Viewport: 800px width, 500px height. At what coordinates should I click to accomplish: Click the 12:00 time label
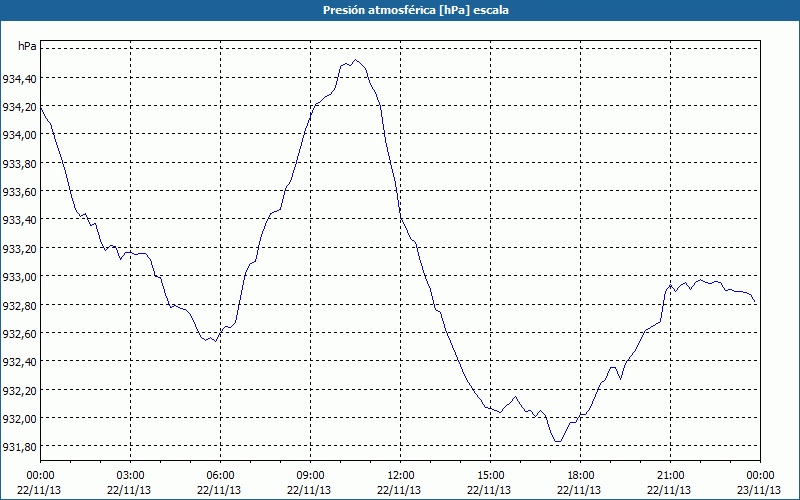tap(401, 476)
